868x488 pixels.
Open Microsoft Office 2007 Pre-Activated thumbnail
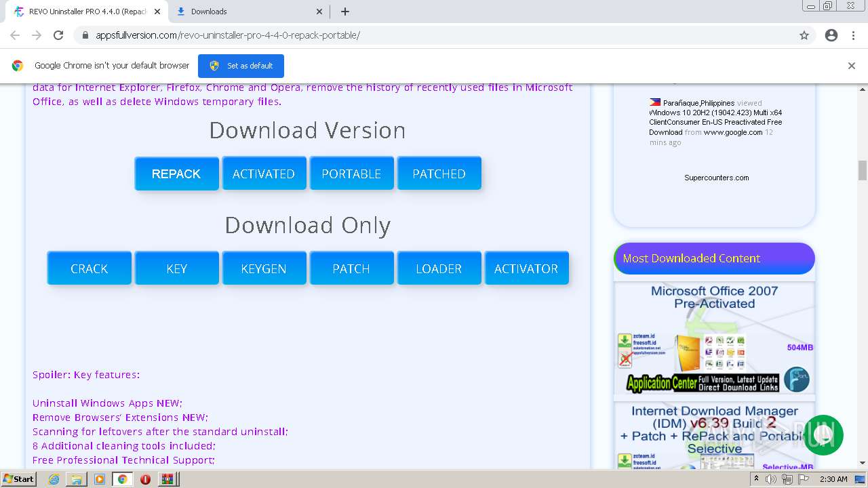point(715,338)
